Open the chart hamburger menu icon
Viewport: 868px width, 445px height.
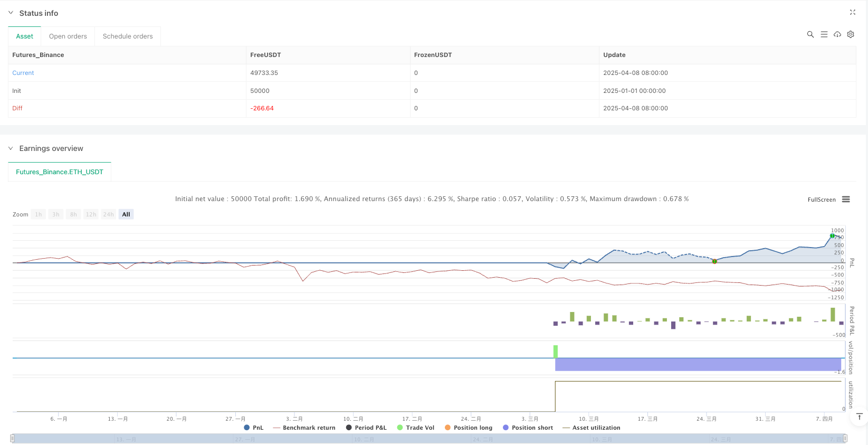846,200
